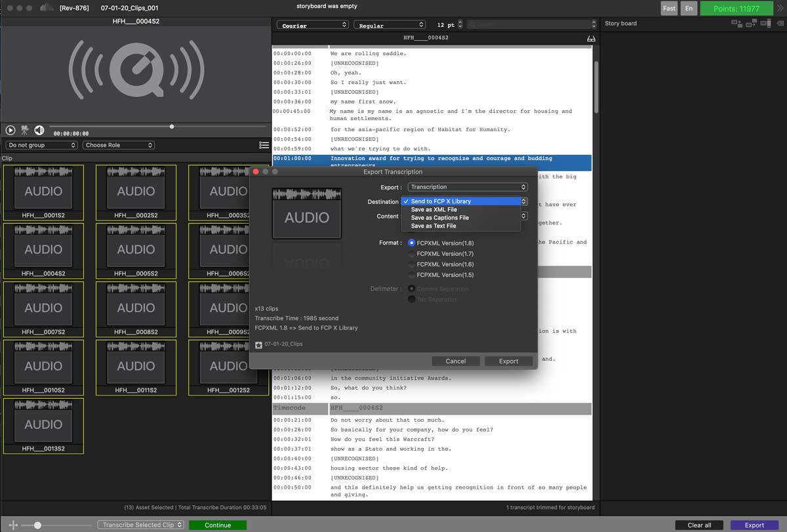Click the HFH____0006S2 transcript section header
The height and width of the screenshot is (532, 787).
point(432,408)
